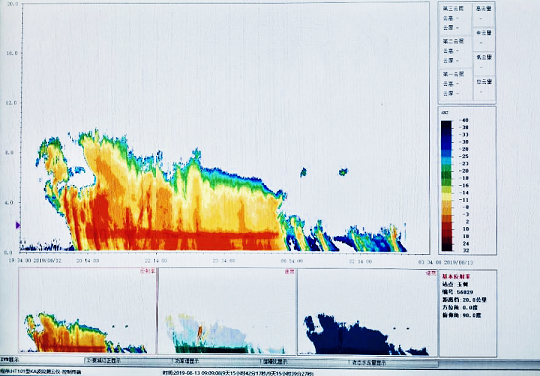Open the velocity thumbnail in the lower middle panel

tap(227, 311)
